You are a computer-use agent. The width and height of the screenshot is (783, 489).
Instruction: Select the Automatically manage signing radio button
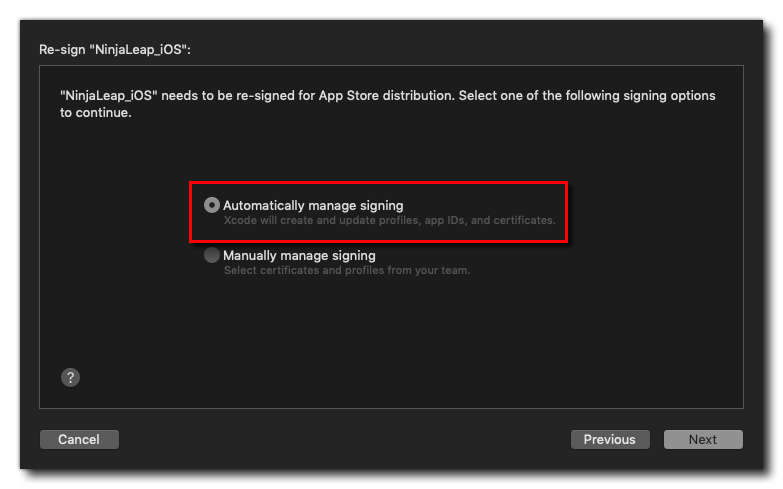click(211, 205)
